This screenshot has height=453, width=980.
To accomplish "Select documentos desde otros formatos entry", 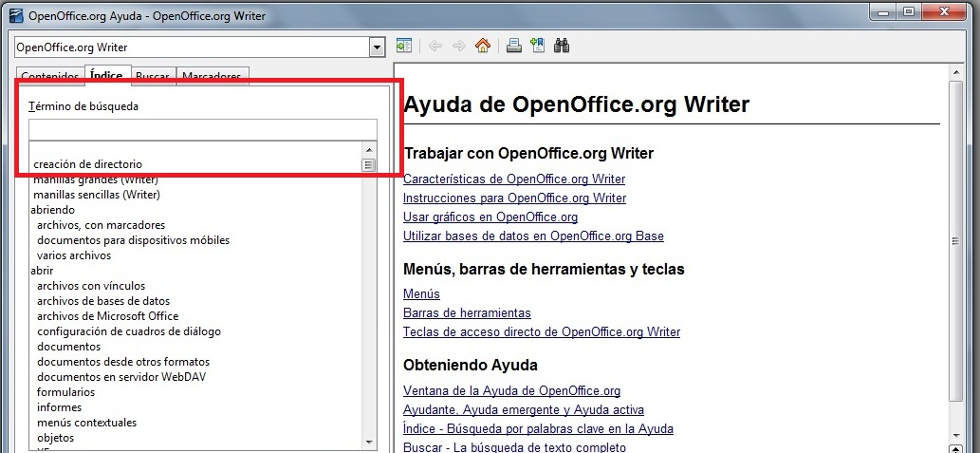I will click(x=123, y=362).
